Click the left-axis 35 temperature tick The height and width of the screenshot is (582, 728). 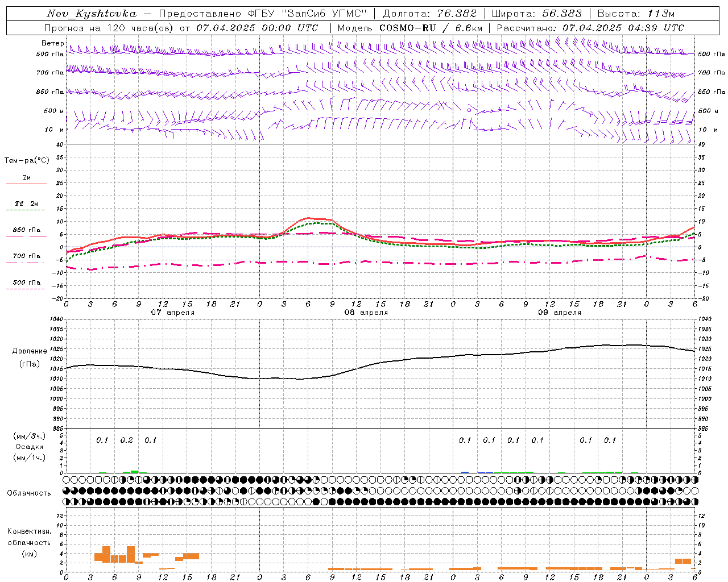pos(60,157)
